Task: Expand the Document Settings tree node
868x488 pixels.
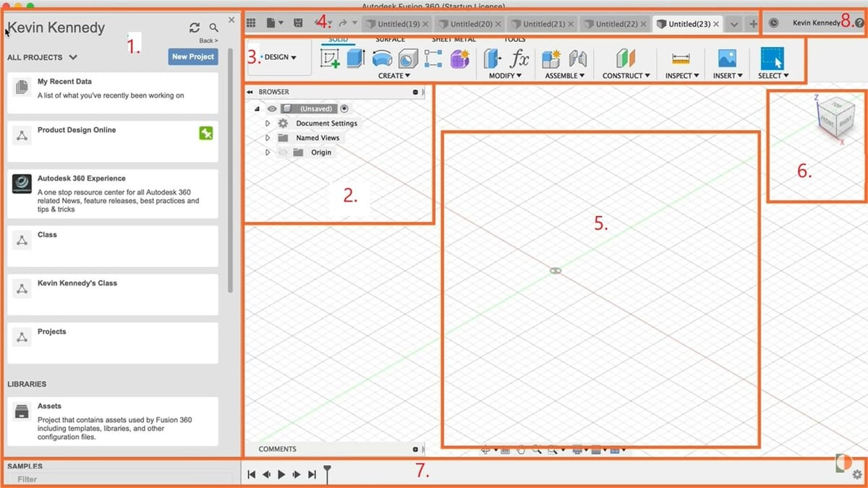Action: 268,124
